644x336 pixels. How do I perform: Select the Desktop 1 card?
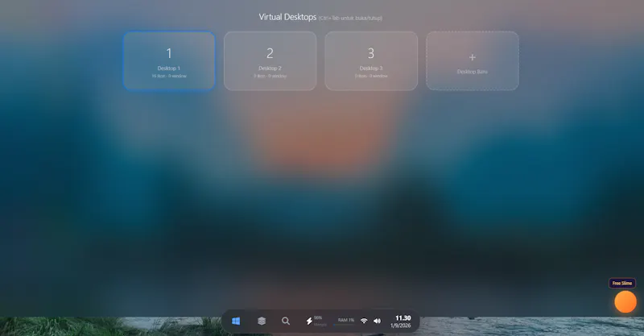pos(169,60)
